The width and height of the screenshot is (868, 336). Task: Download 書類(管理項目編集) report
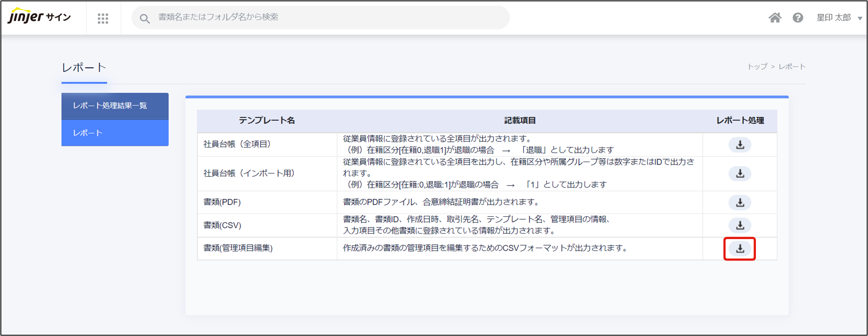740,249
